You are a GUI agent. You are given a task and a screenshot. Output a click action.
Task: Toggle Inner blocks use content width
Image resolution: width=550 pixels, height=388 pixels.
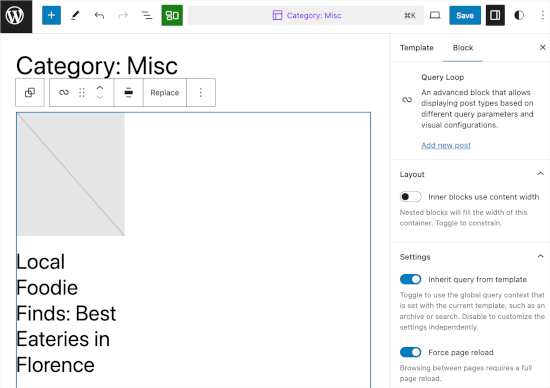pos(410,197)
